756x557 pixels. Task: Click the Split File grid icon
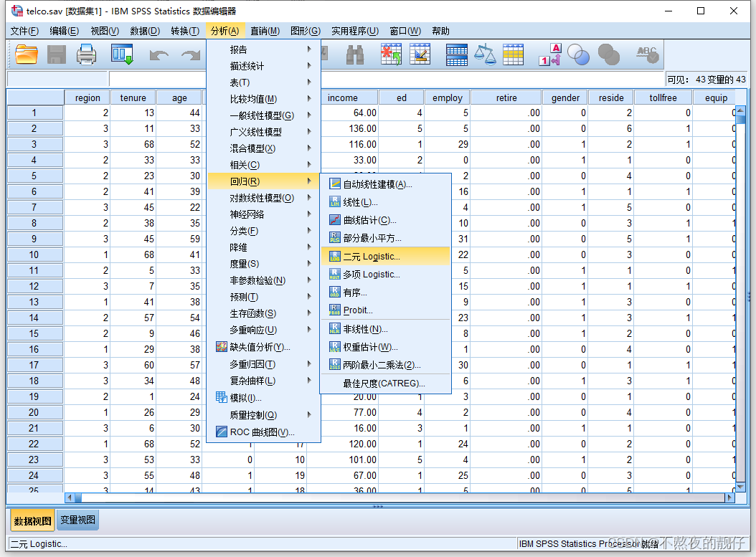[456, 54]
